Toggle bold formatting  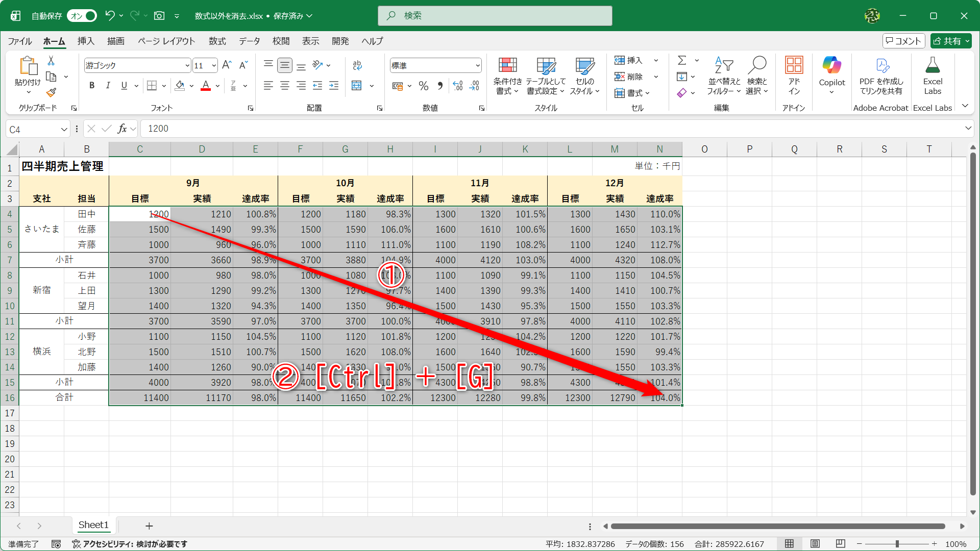[92, 86]
